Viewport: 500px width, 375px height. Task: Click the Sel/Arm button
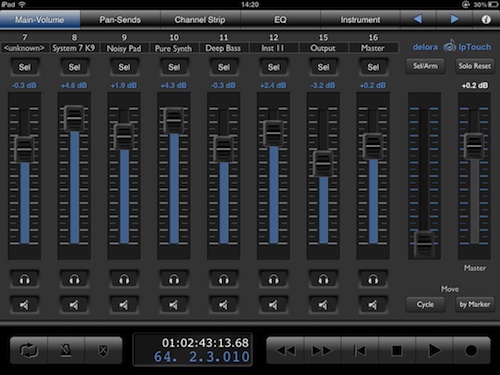(425, 66)
